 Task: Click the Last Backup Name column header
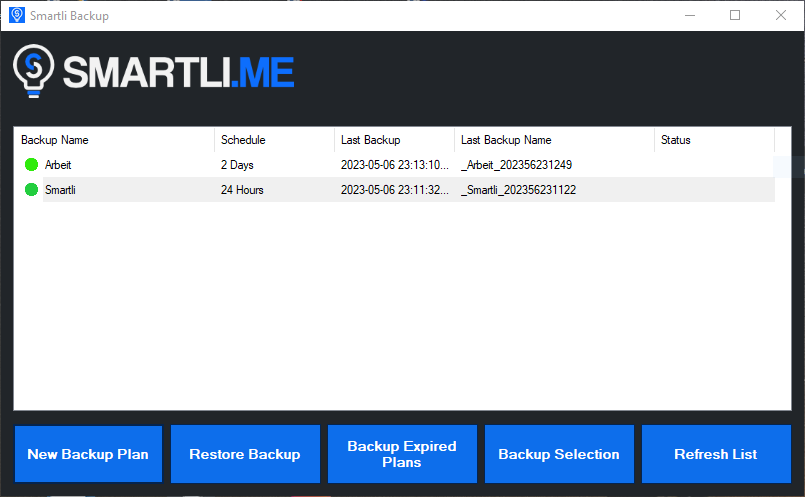click(x=554, y=140)
